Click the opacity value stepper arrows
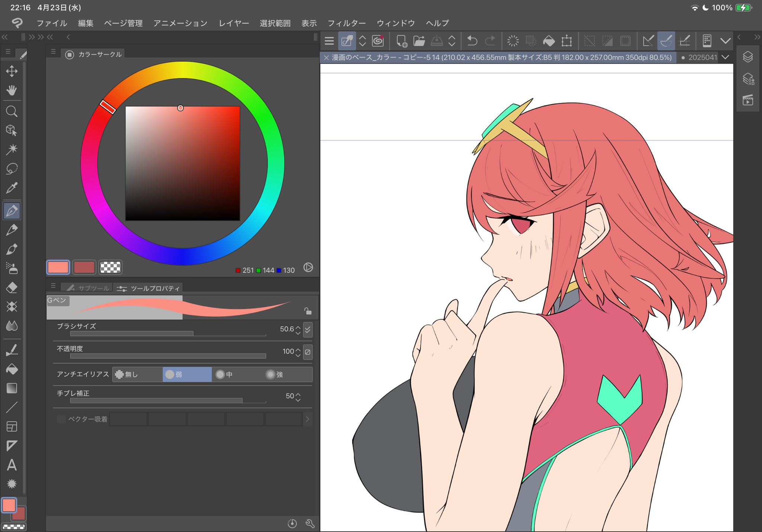This screenshot has height=532, width=762. click(298, 352)
